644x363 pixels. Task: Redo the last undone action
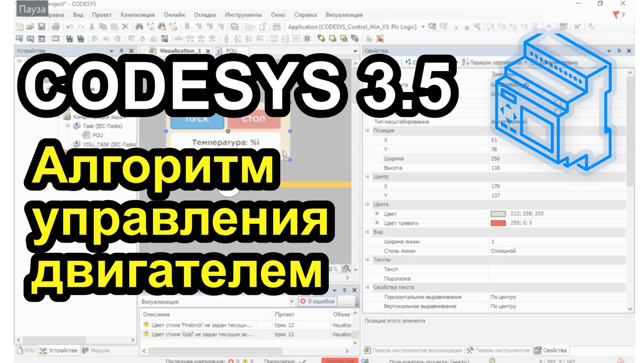(80, 27)
